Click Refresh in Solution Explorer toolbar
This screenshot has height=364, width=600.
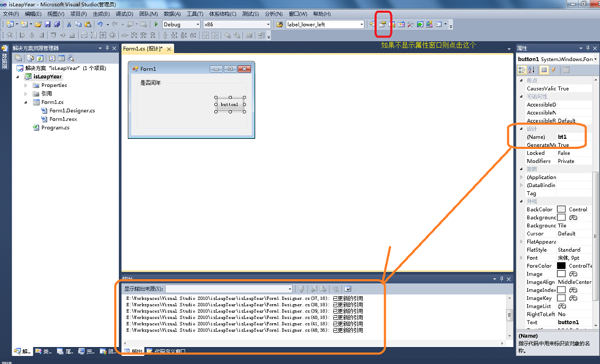pyautogui.click(x=40, y=58)
